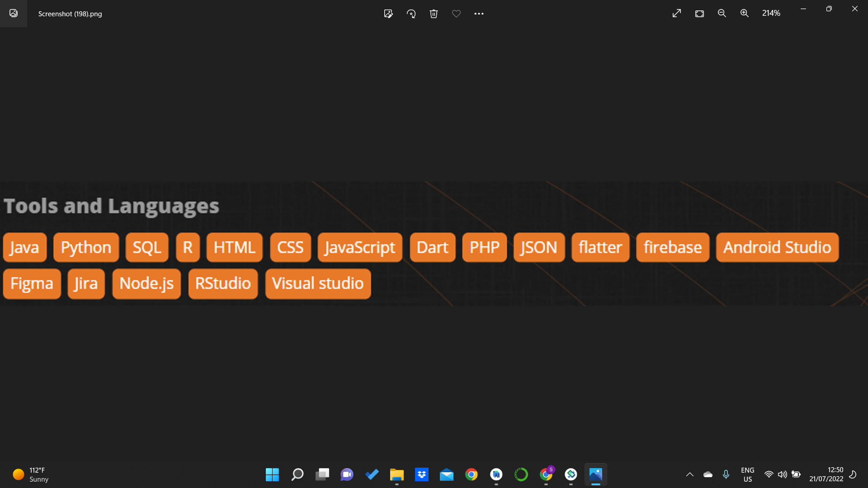Image resolution: width=868 pixels, height=488 pixels.
Task: Click the Screenshot (198).png file name
Action: pyautogui.click(x=70, y=14)
